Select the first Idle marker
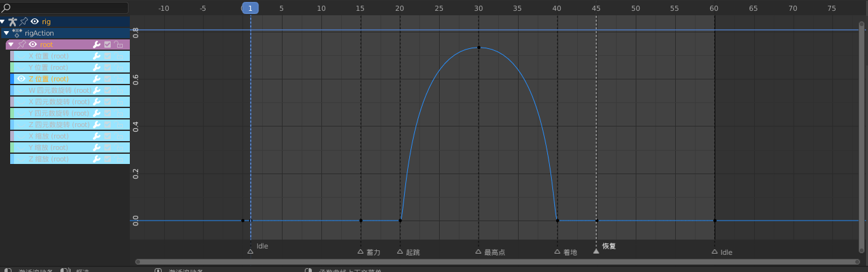 click(250, 252)
